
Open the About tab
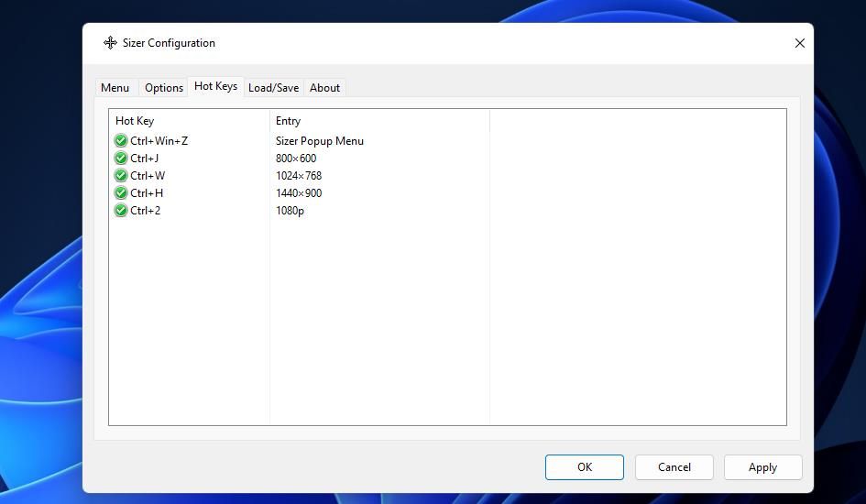pos(324,88)
